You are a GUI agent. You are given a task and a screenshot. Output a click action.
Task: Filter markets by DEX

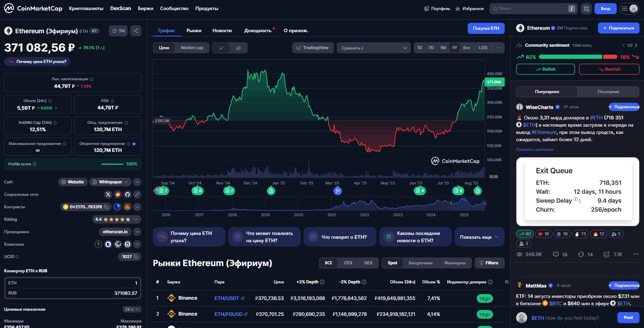(368, 263)
